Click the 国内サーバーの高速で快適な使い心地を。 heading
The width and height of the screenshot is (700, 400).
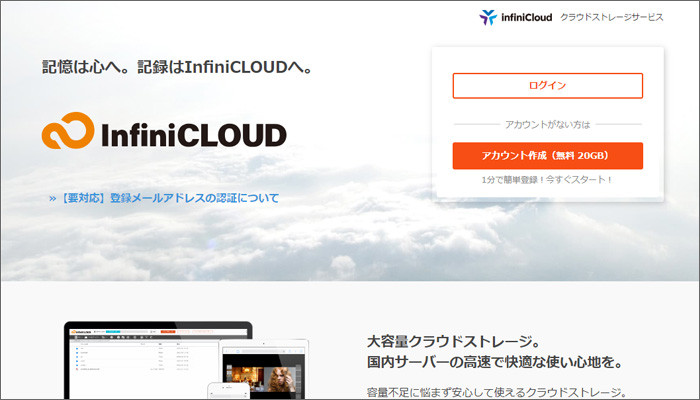[495, 362]
